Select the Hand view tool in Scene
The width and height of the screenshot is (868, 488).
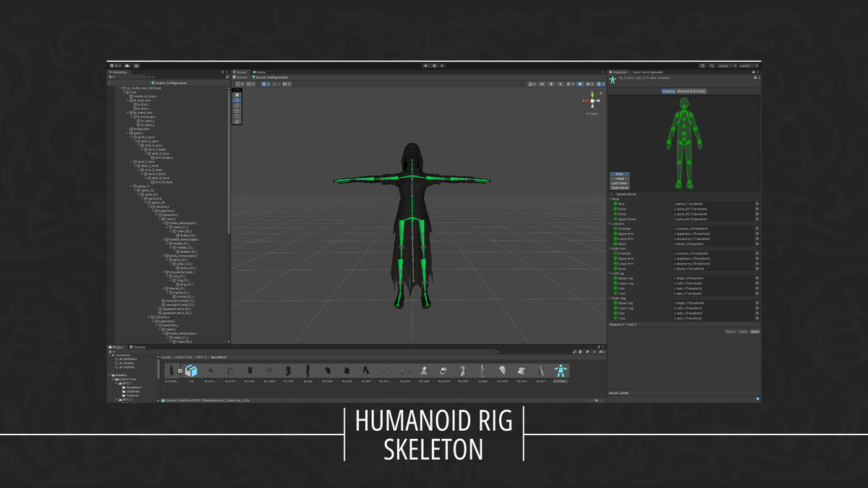coord(238,95)
